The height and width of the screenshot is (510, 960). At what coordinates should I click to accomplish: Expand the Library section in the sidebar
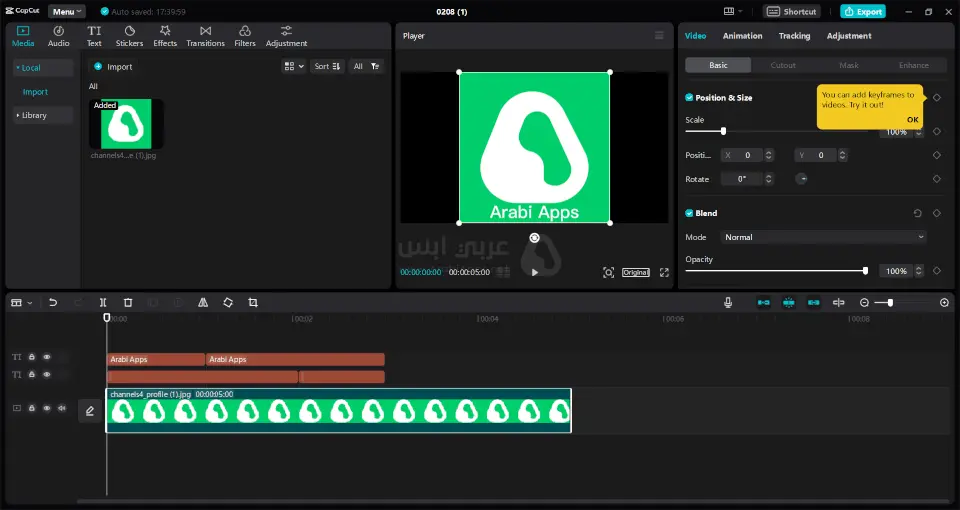(x=34, y=115)
